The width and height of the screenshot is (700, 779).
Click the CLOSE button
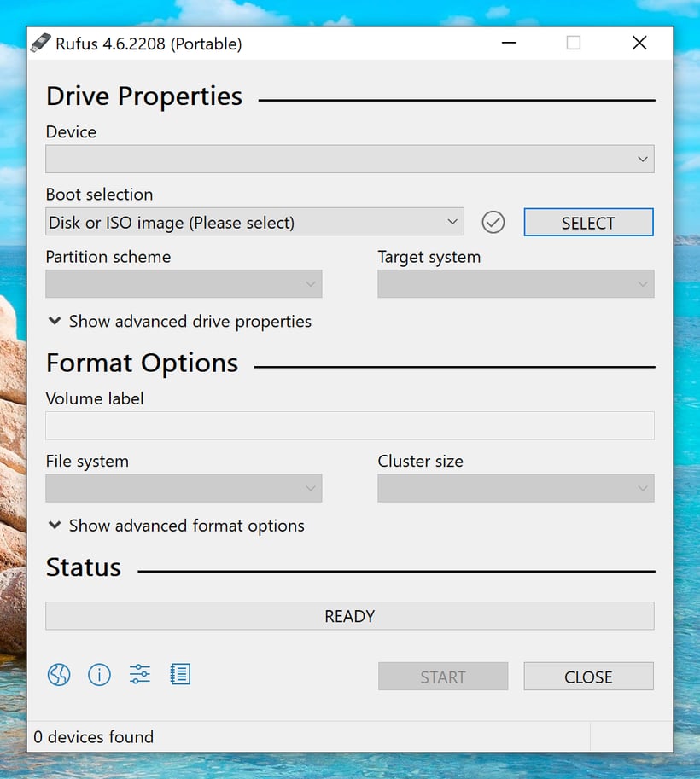click(588, 677)
